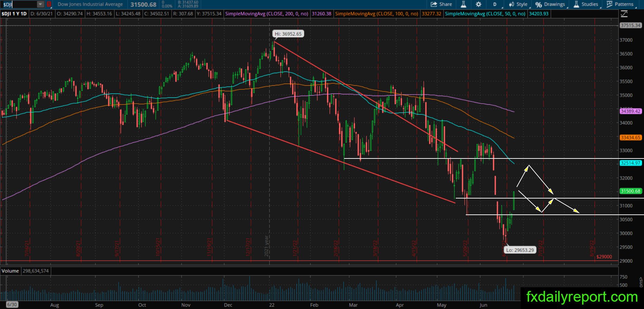Select the SimpleMovingAvg (CLOSE, 100, 0, no) label
Viewport: 644px width, 309px height.
coord(377,14)
